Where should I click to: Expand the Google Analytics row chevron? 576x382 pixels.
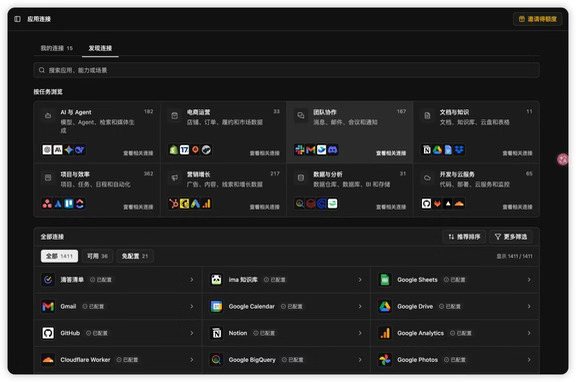point(529,333)
